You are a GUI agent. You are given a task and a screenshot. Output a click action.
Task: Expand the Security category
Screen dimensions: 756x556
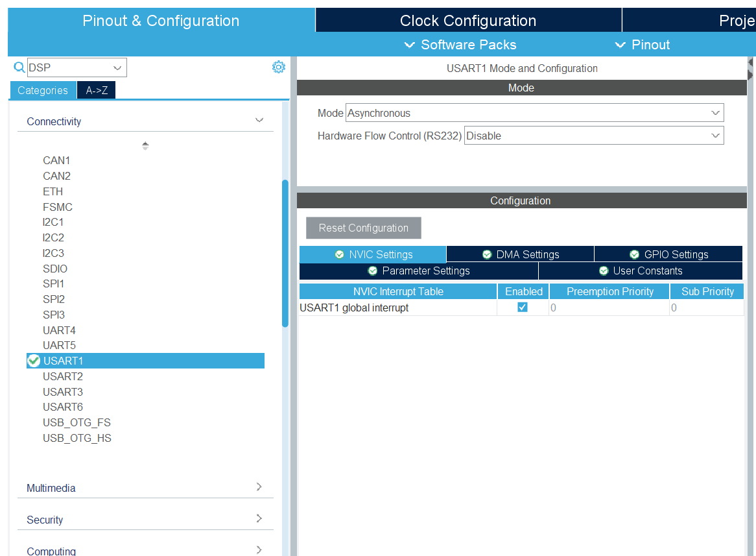pyautogui.click(x=259, y=519)
